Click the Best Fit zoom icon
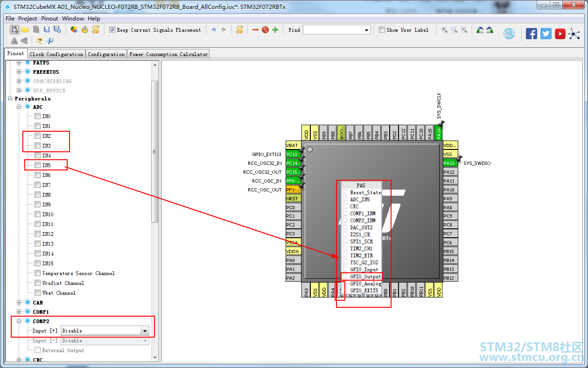Image resolution: width=588 pixels, height=368 pixels. 454,30
